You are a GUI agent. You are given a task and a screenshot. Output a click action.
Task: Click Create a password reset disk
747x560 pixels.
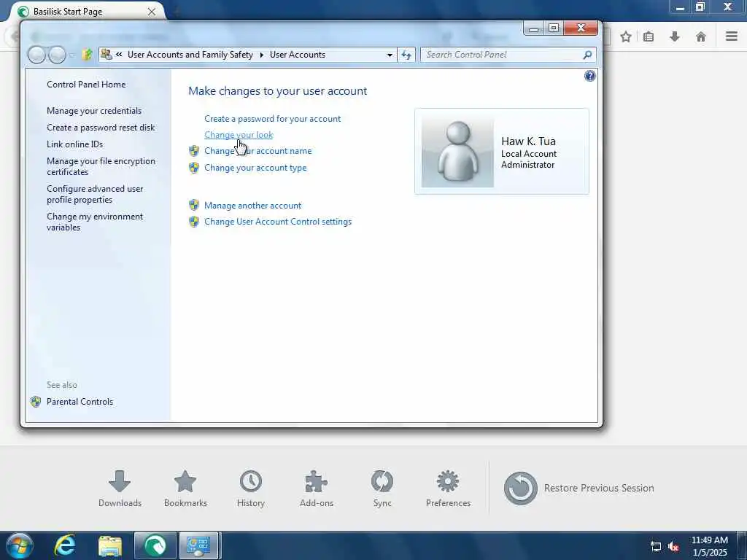click(101, 127)
